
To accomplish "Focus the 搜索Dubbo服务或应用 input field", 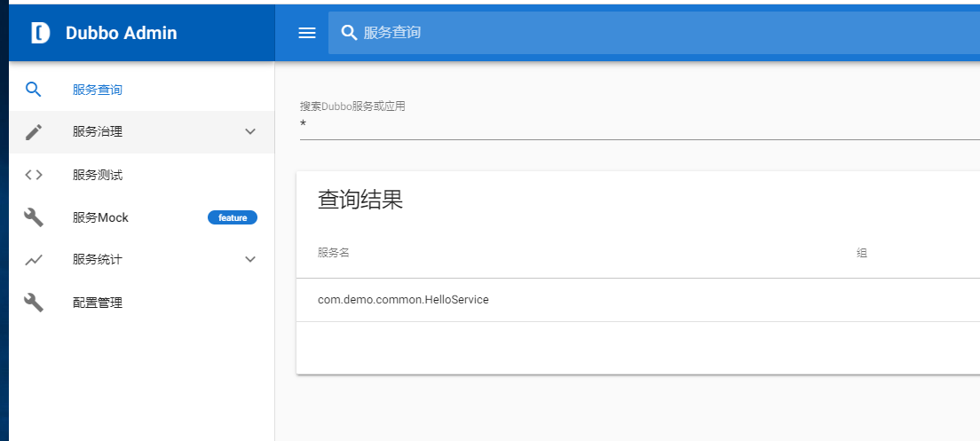I will (639, 125).
